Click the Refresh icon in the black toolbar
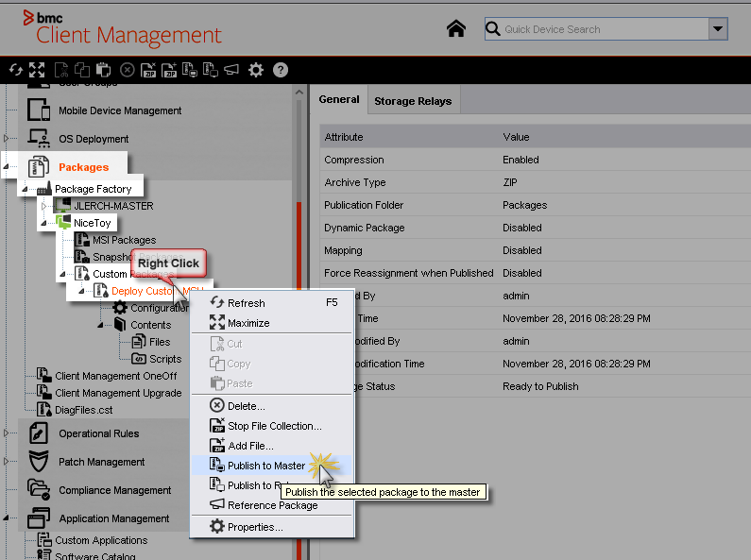The height and width of the screenshot is (560, 751). 16,71
